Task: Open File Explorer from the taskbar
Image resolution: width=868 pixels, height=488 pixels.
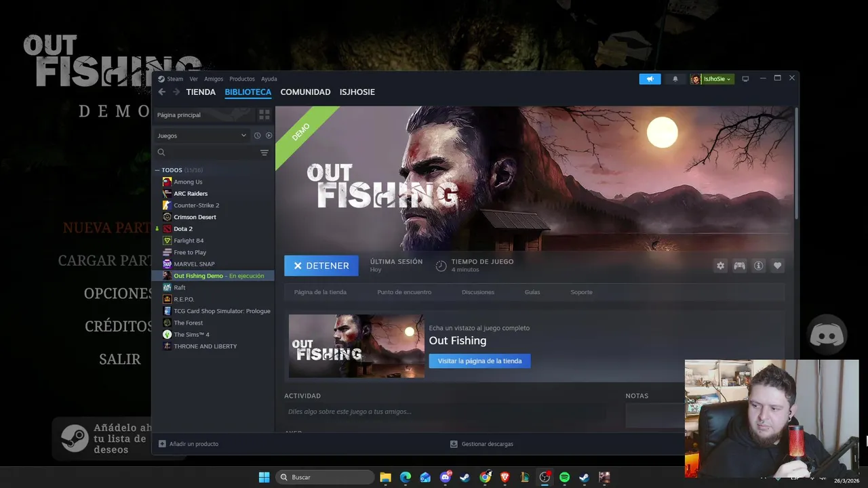Action: [385, 477]
